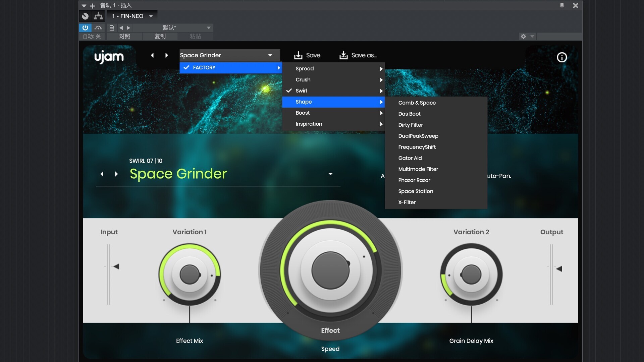The height and width of the screenshot is (362, 644).
Task: Choose the FrequencyShift preset
Action: (436, 147)
